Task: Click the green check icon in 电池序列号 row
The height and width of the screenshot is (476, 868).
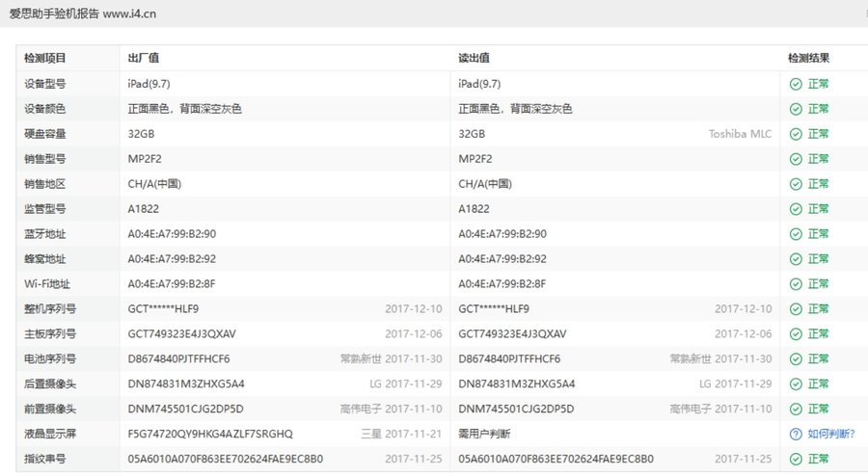Action: [796, 358]
